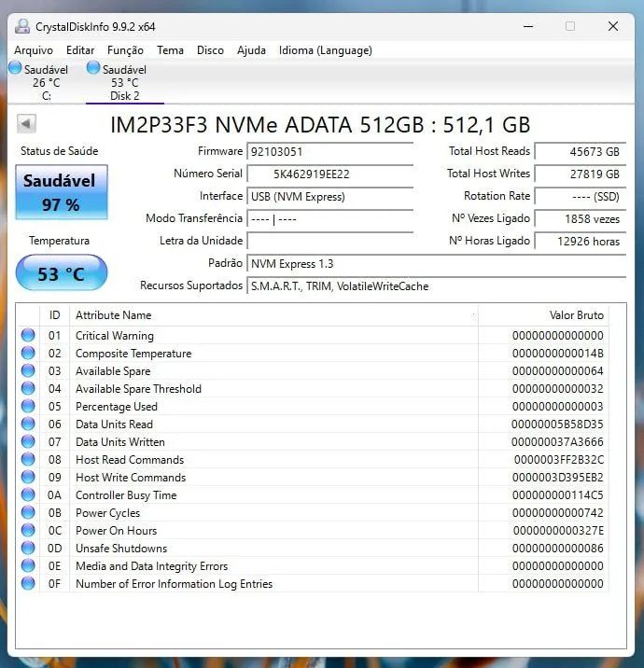Click Total Host Reads value 45673 GB
Screen dimensions: 644x668
(x=581, y=152)
